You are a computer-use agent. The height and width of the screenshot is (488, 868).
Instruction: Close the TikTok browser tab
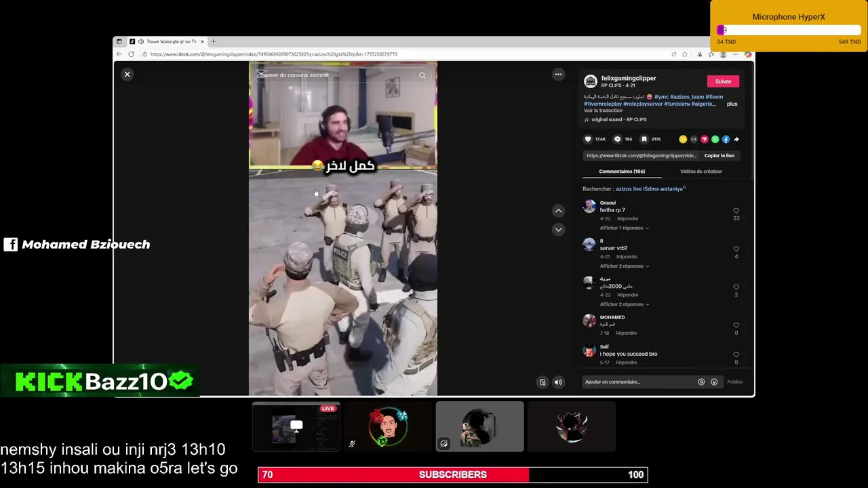point(202,41)
